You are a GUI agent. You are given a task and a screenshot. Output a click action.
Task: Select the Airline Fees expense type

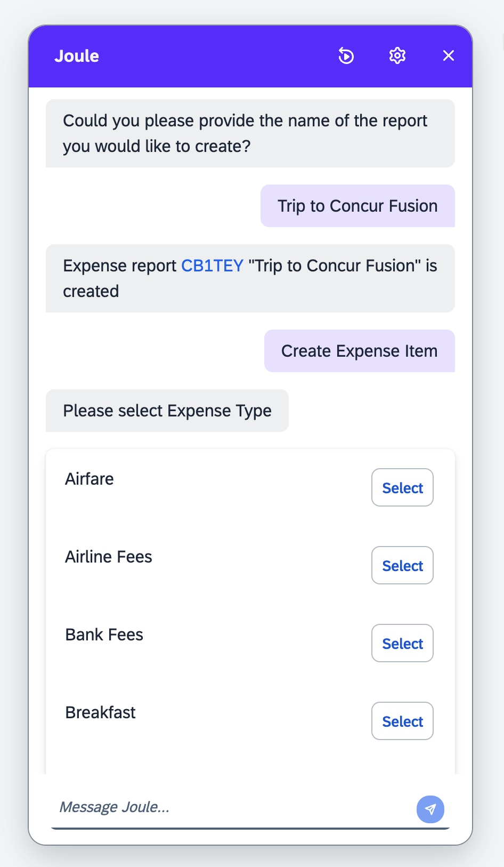[x=402, y=565]
